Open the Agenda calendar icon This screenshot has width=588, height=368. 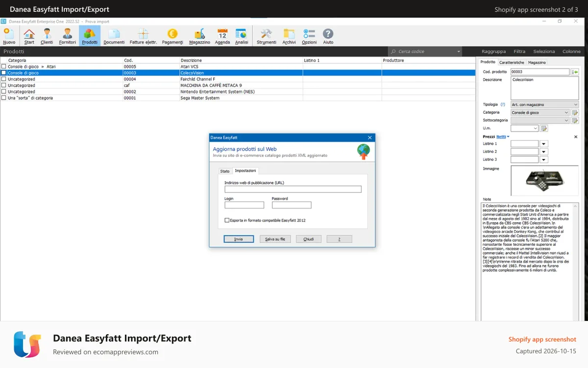pos(222,36)
